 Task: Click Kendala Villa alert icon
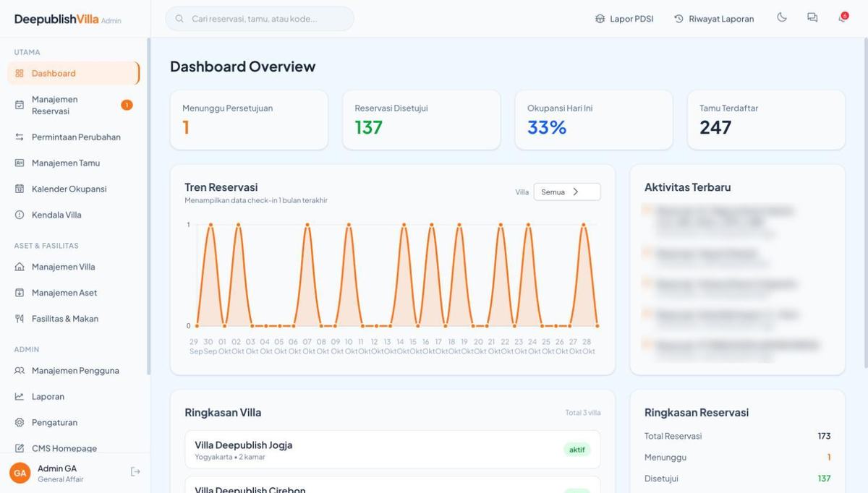[x=20, y=215]
